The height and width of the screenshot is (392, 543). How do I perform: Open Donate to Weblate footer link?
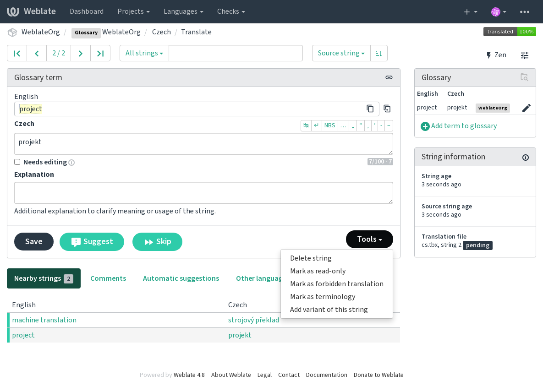[378, 375]
